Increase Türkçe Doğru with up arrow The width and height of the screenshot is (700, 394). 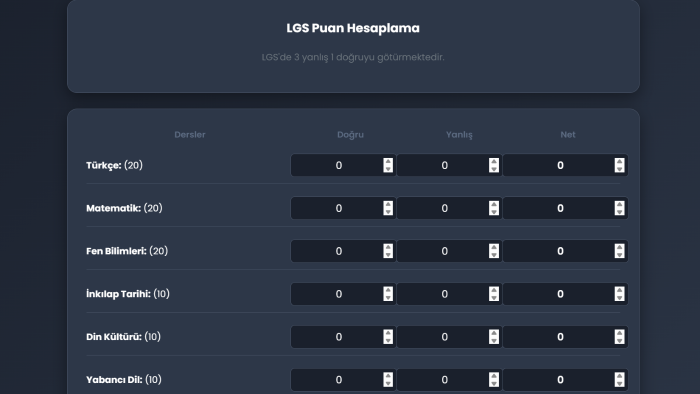(x=388, y=162)
